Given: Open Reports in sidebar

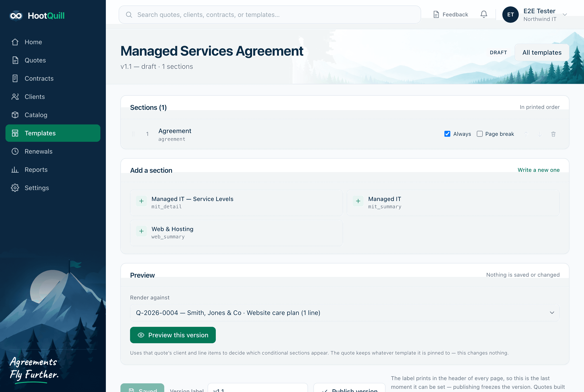Looking at the screenshot, I should 53,170.
